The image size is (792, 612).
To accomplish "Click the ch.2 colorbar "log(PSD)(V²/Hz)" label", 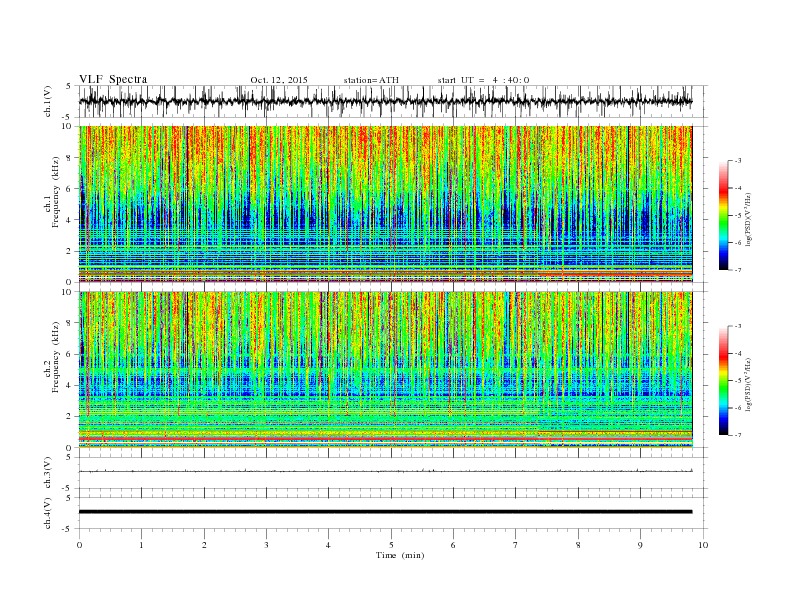I will pyautogui.click(x=749, y=384).
